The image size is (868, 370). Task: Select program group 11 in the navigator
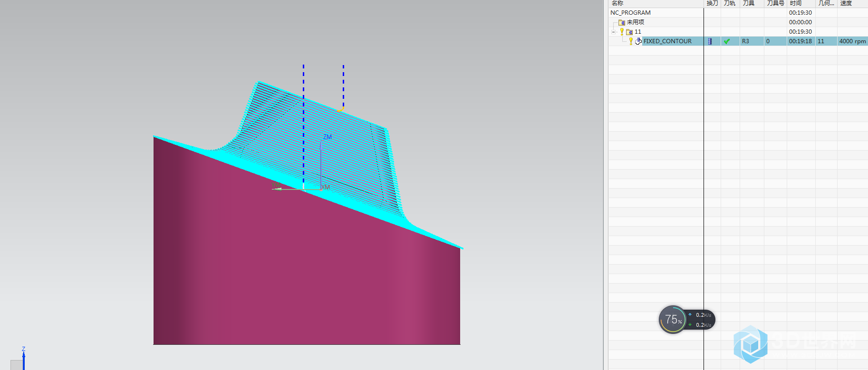click(638, 32)
